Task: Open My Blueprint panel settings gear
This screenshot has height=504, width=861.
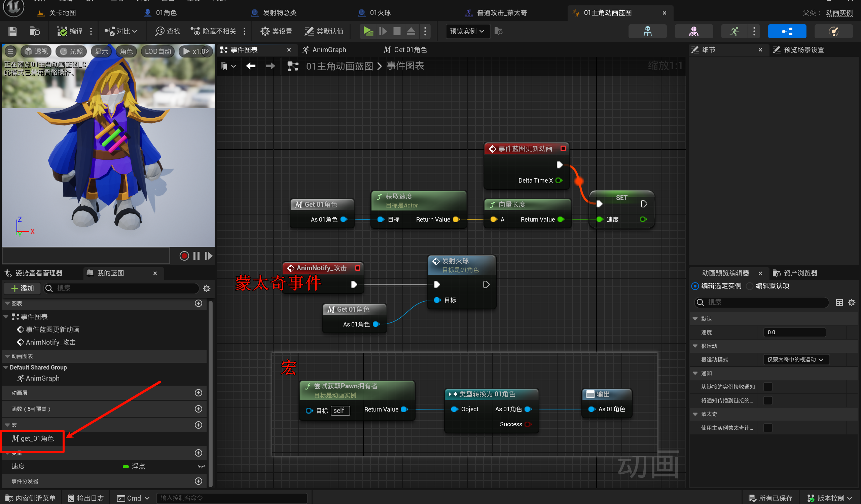Action: pyautogui.click(x=206, y=288)
